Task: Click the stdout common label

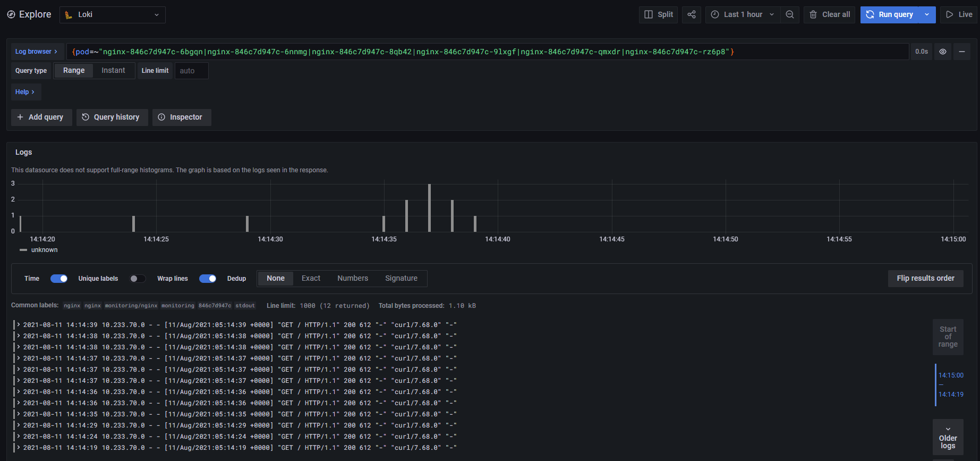Action: [245, 306]
